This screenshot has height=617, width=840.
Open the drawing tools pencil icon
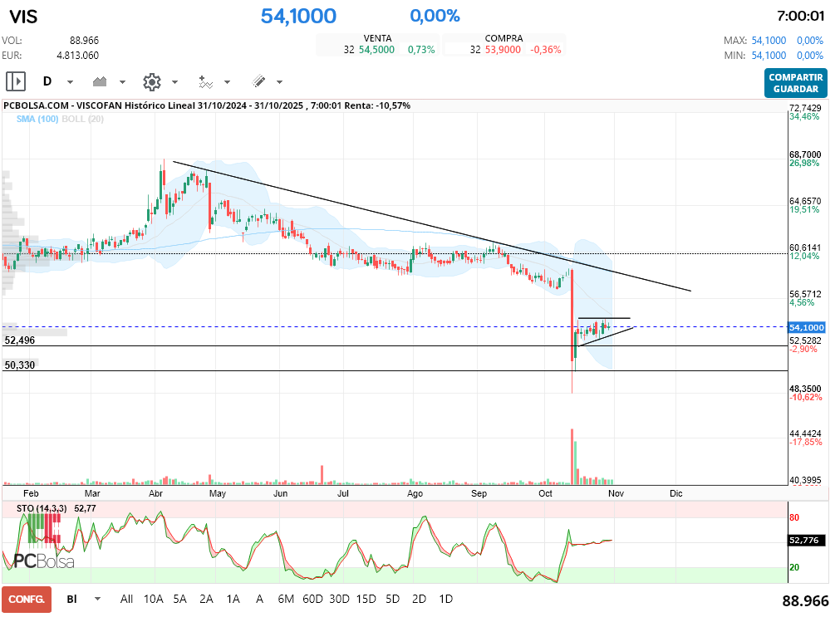258,81
